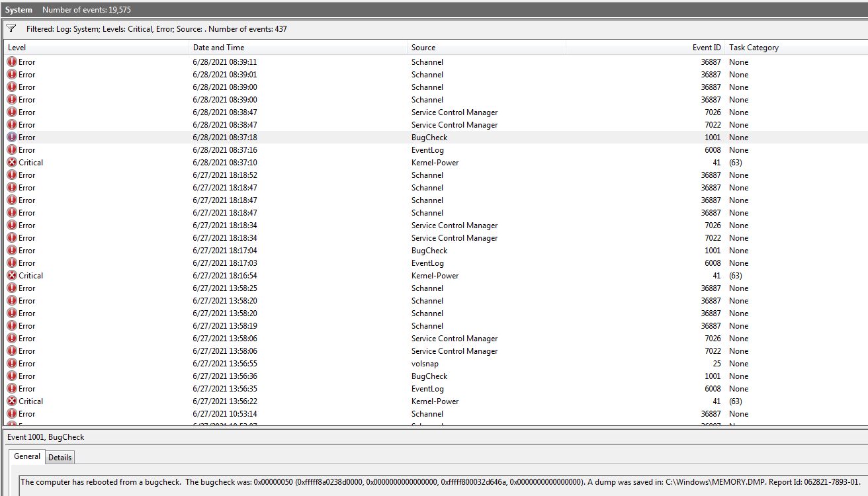Click error icon of 08:37:18 BugCheck event
Image resolution: width=868 pixels, height=496 pixels.
tap(12, 138)
